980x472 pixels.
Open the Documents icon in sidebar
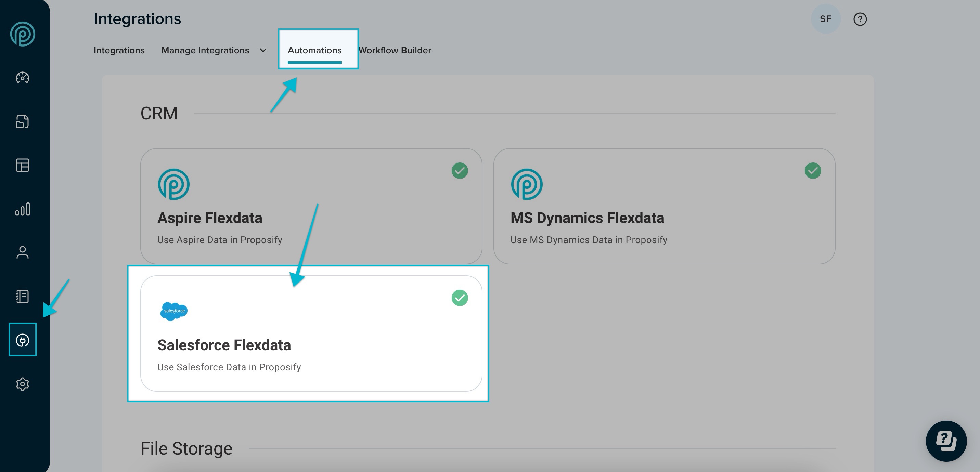click(23, 121)
